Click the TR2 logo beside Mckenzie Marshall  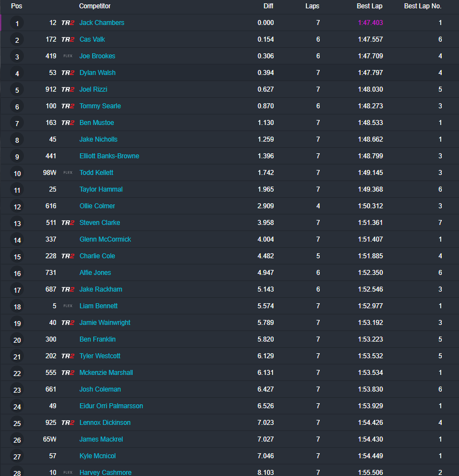pyautogui.click(x=68, y=373)
